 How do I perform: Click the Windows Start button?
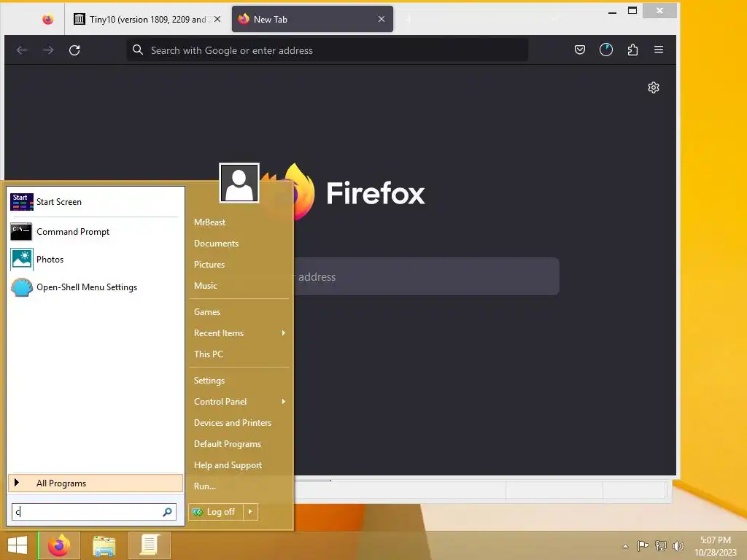tap(18, 545)
